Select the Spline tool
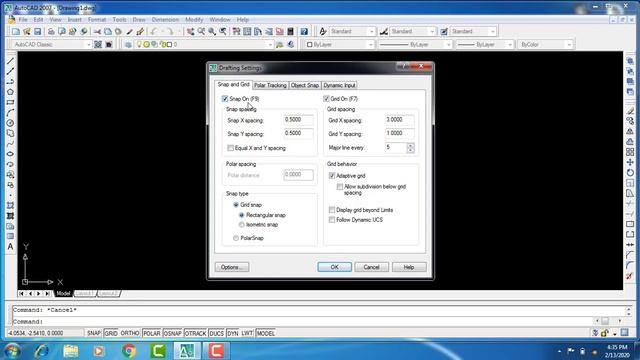 pyautogui.click(x=11, y=144)
